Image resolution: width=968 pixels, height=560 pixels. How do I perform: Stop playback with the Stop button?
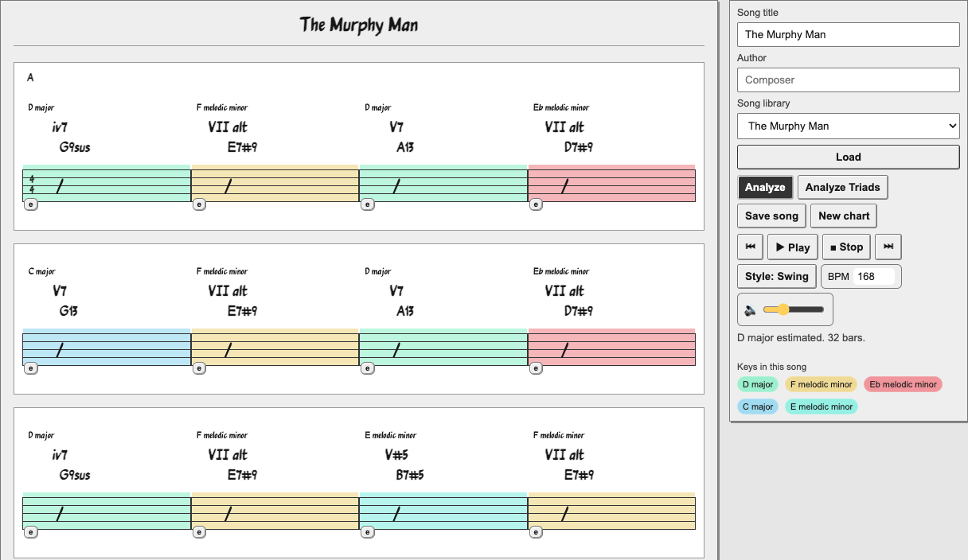[x=846, y=247]
